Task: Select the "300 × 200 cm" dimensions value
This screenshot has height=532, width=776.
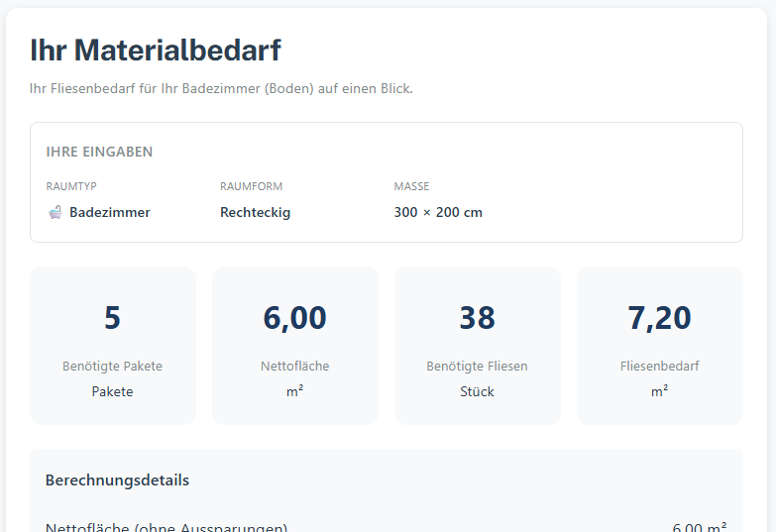Action: click(x=437, y=212)
